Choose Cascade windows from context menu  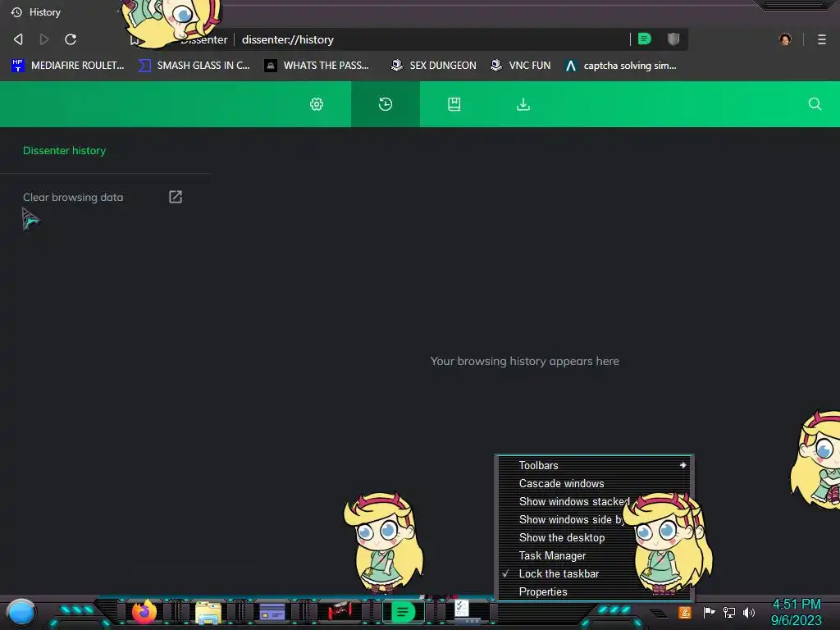coord(594,483)
